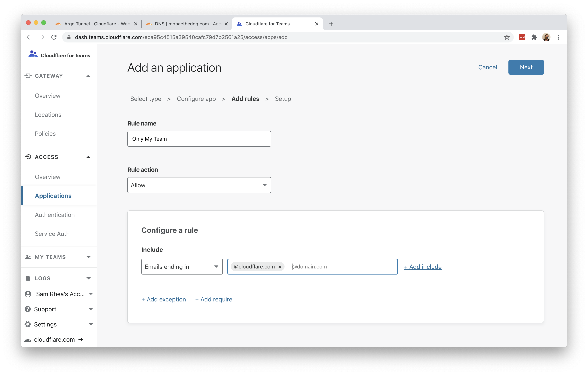Click the Settings gear icon
Viewport: 588px width, 375px height.
coord(28,324)
